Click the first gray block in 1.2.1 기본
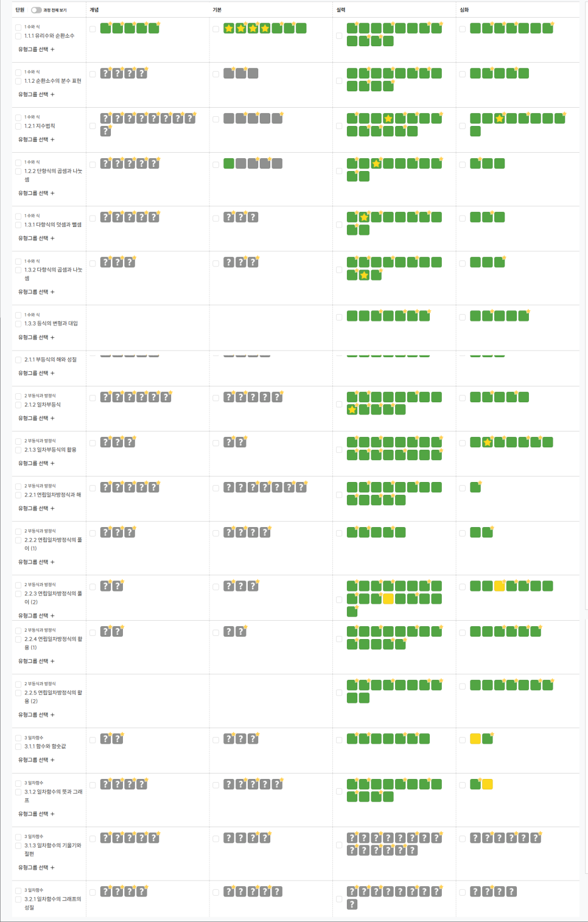 229,119
